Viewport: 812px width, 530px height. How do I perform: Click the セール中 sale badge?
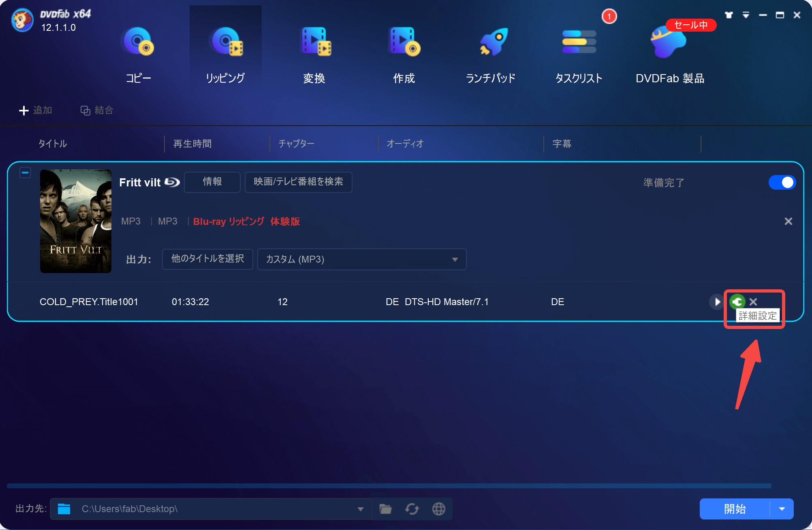tap(691, 25)
